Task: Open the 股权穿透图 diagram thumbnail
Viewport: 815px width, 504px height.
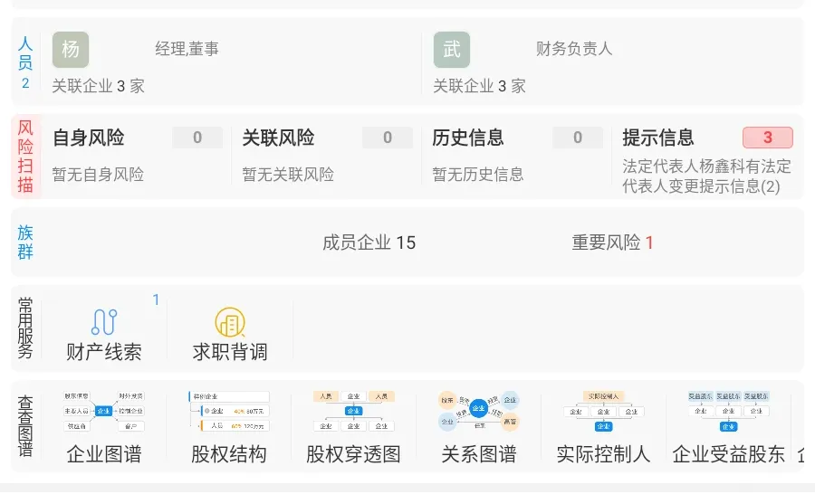Action: tap(353, 411)
